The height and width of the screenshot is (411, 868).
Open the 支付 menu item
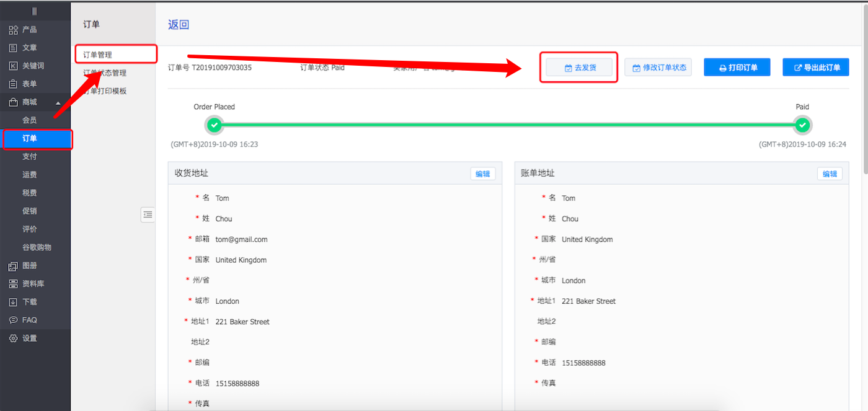(30, 157)
